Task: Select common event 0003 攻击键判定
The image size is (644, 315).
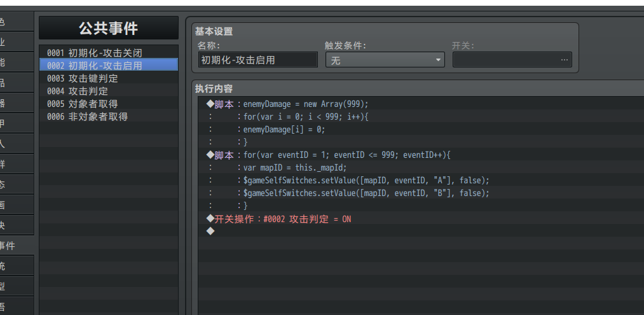Action: click(x=109, y=78)
